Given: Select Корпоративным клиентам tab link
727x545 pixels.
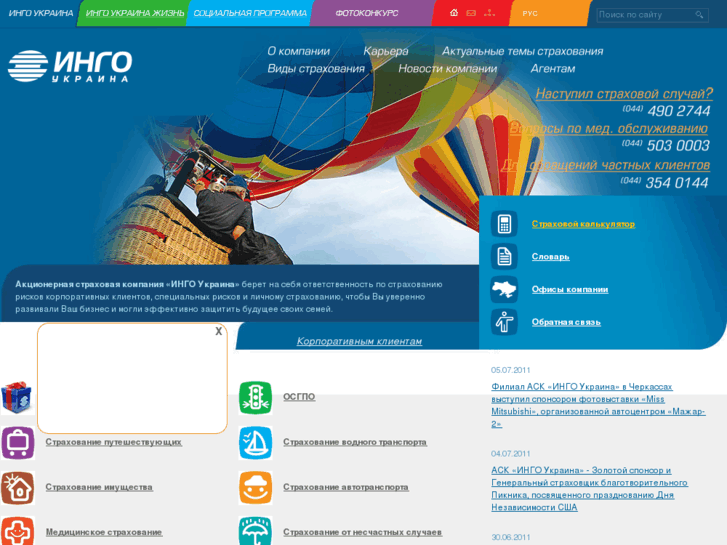Looking at the screenshot, I should [359, 341].
